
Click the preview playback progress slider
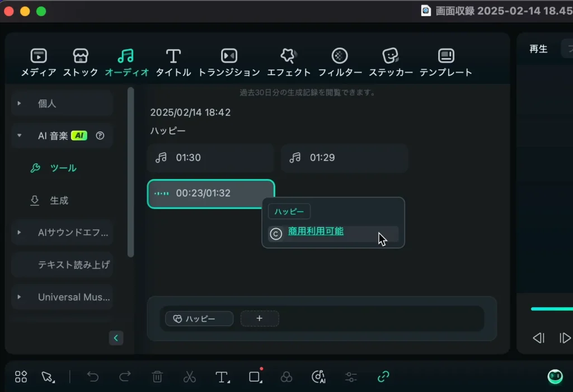pyautogui.click(x=551, y=309)
